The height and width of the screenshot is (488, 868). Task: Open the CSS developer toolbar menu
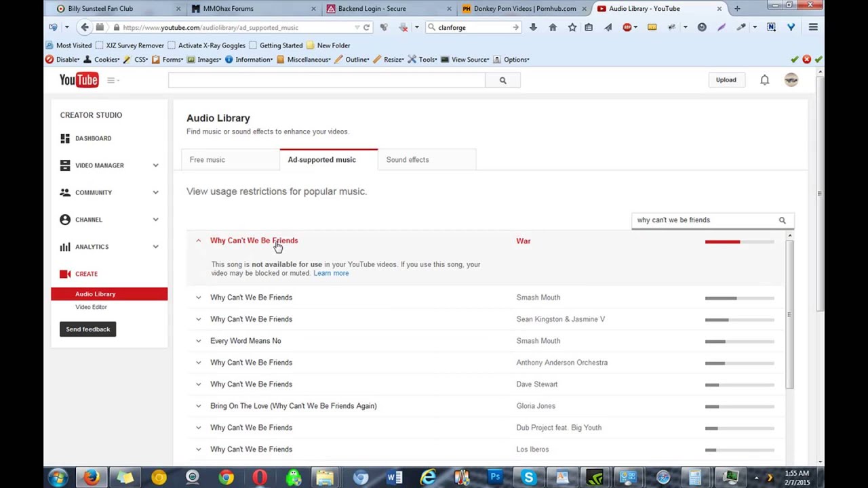[136, 60]
